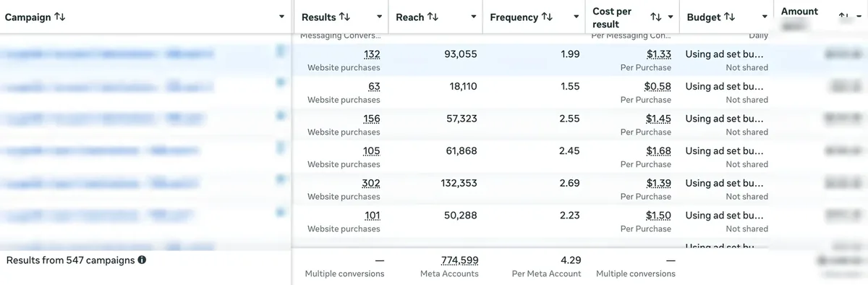868x285 pixels.
Task: Select the 93,055 reach cell
Action: (461, 54)
